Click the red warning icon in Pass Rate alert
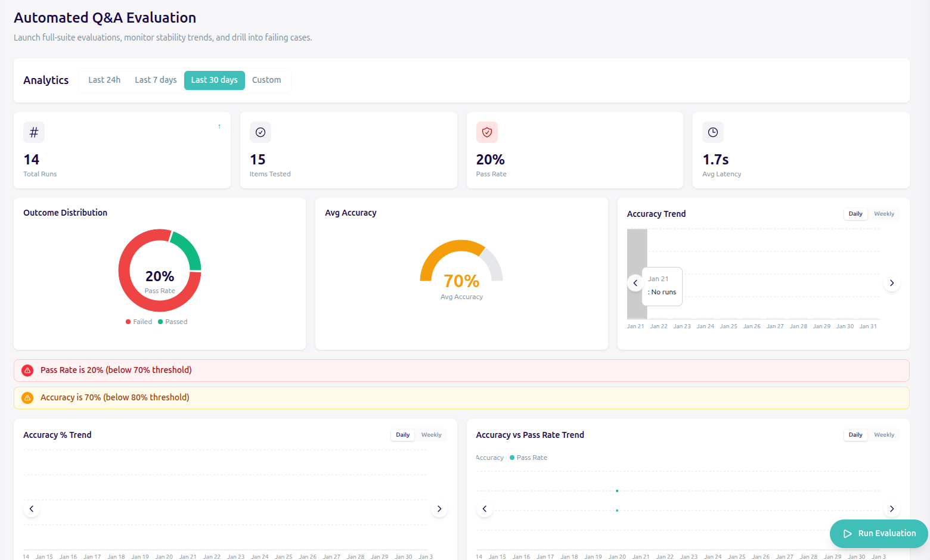Screen dimensions: 930x560 click(x=27, y=371)
